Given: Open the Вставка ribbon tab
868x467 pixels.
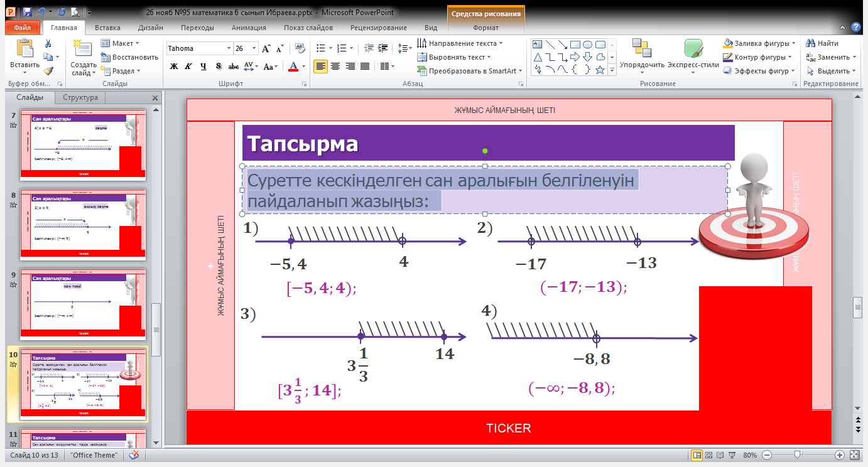Looking at the screenshot, I should (107, 28).
